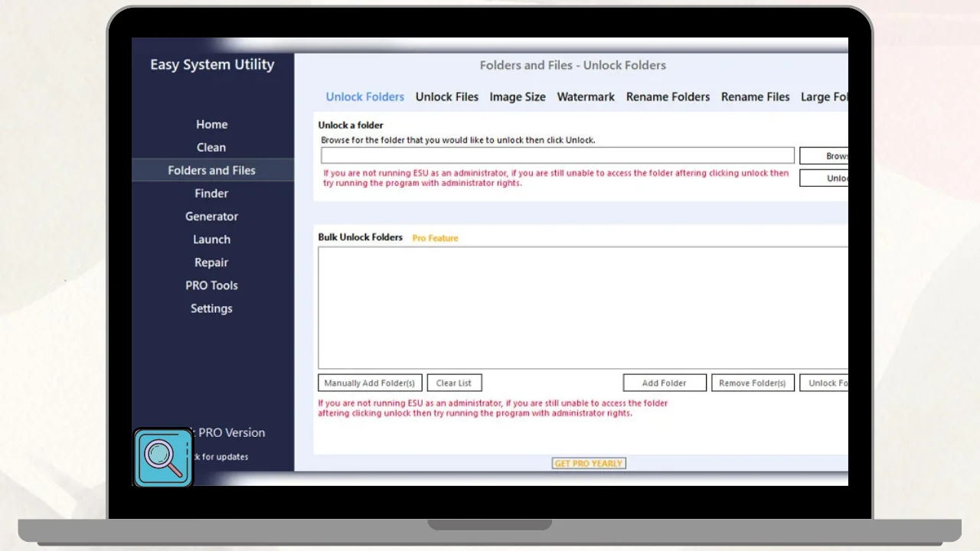Select Folders and Files sidebar item

click(212, 171)
